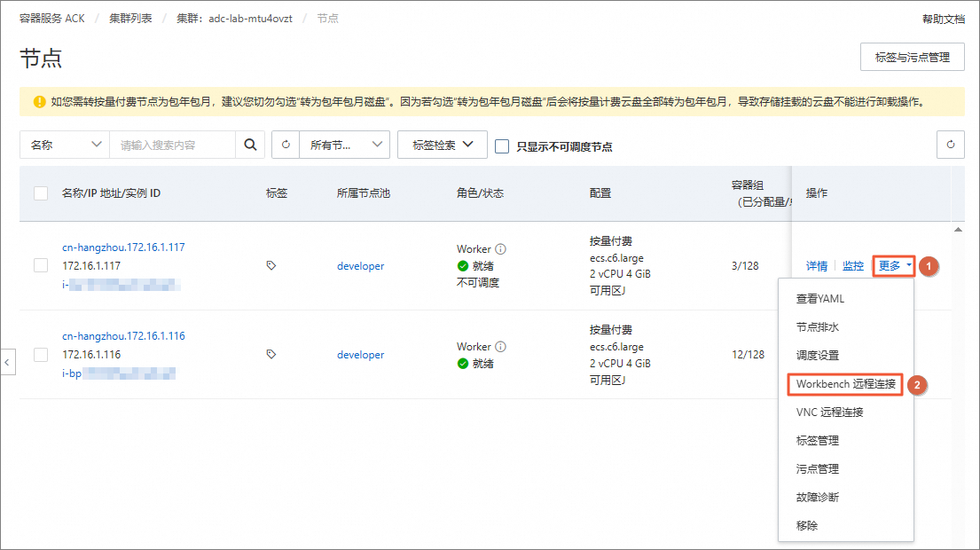Click the refresh icon beside search button
The height and width of the screenshot is (550, 980).
pyautogui.click(x=286, y=145)
